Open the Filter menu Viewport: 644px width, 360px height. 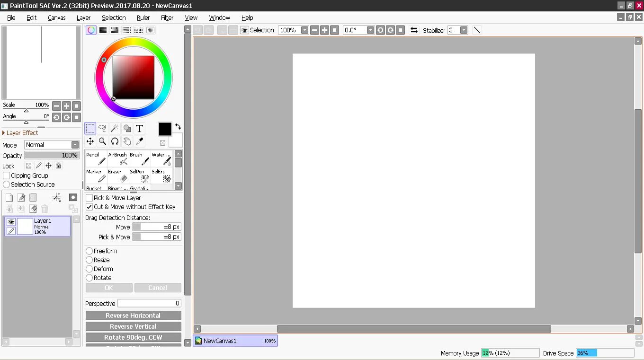coord(167,18)
